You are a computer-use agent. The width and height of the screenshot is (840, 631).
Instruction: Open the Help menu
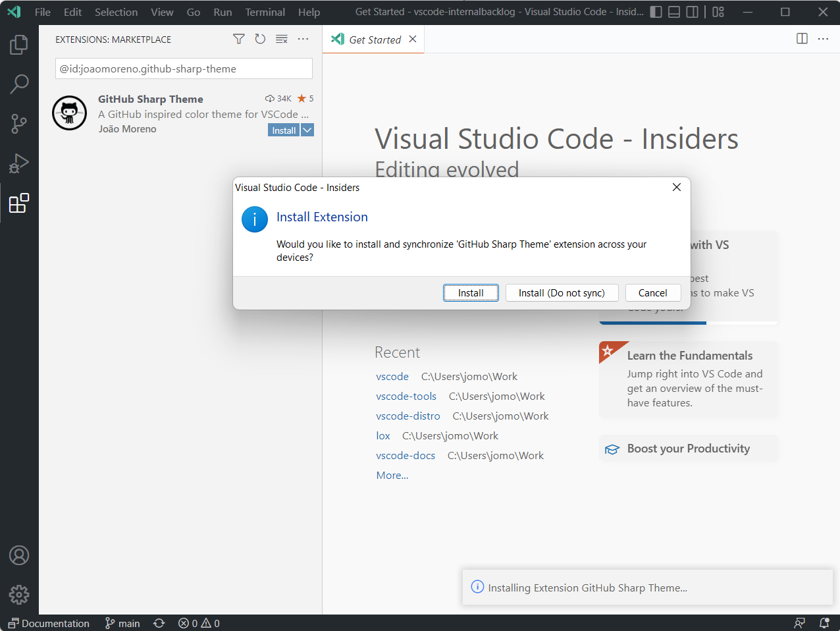[x=309, y=12]
